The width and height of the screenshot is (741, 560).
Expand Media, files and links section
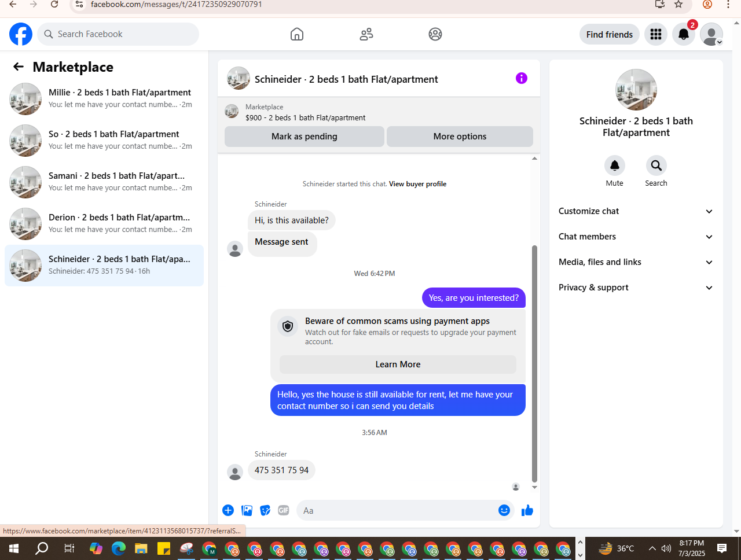click(636, 262)
